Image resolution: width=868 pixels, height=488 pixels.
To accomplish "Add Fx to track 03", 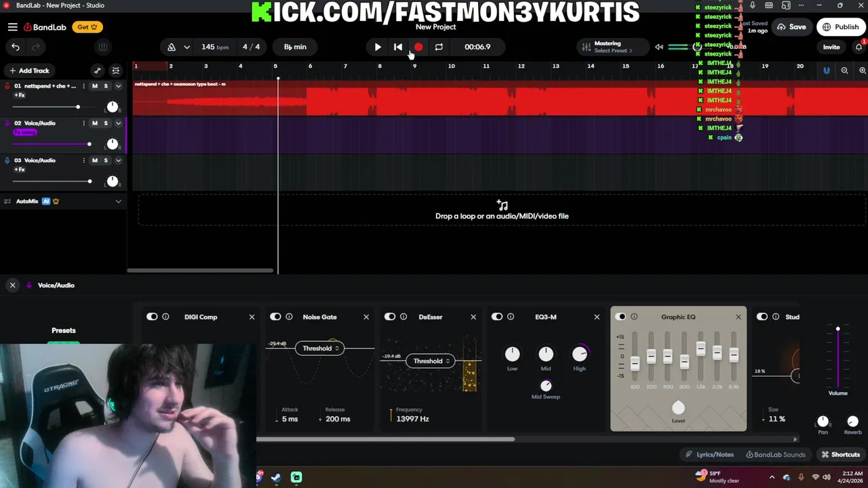I will (x=19, y=169).
